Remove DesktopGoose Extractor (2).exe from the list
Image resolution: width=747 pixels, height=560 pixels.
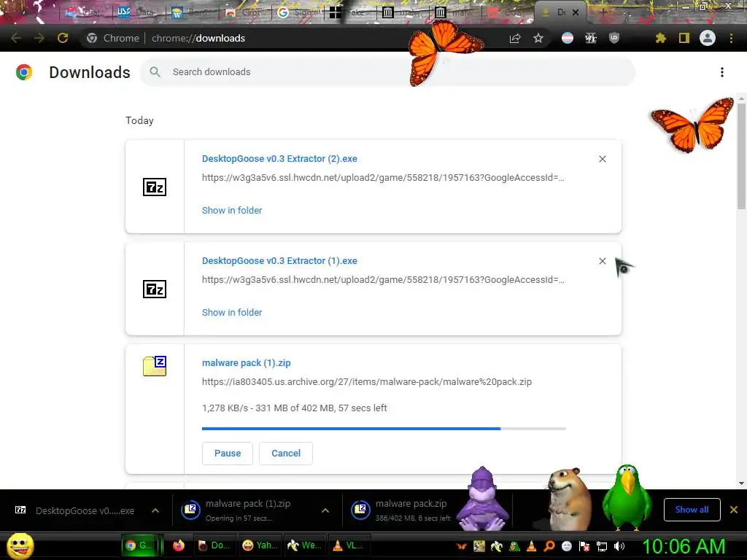[x=603, y=159]
